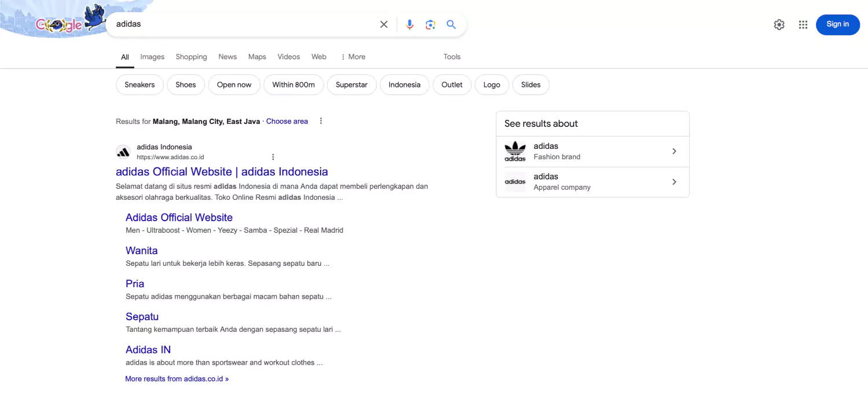Screen dimensions: 868x396
Task: Open adidas Official Website | adidas Indonesia
Action: pos(222,172)
